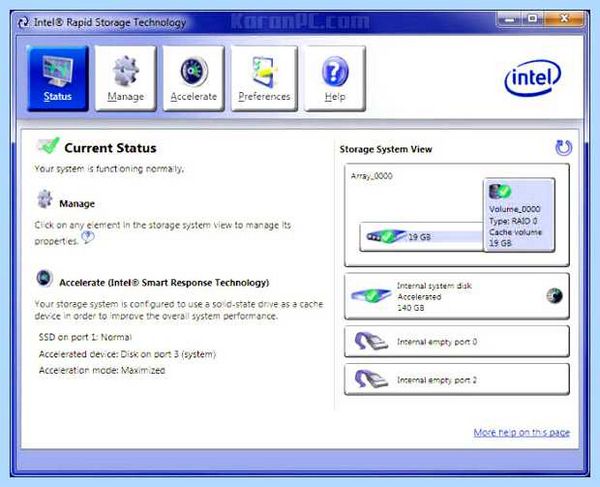Open the Status tab
600x487 pixels.
coord(58,78)
